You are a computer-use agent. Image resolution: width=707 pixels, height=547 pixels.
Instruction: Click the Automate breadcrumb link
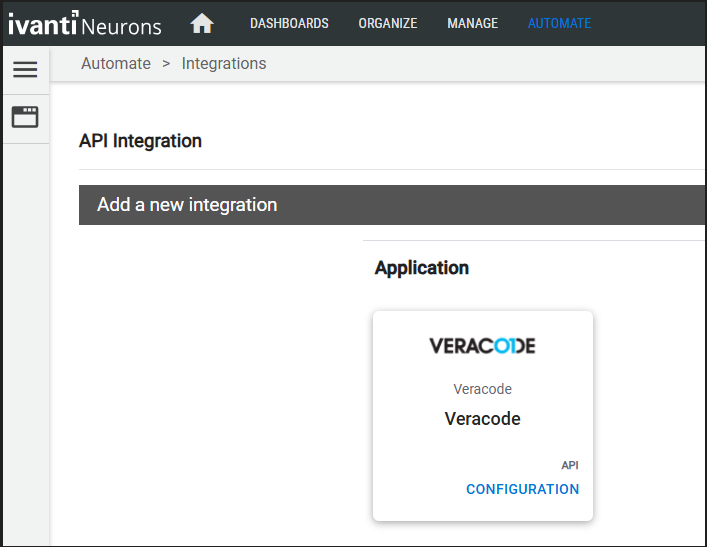(116, 64)
